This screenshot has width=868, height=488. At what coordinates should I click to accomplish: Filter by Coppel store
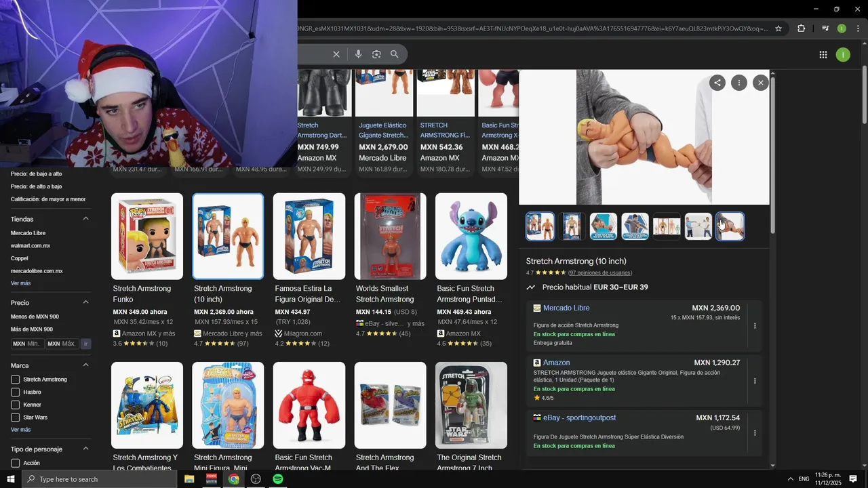(x=19, y=258)
